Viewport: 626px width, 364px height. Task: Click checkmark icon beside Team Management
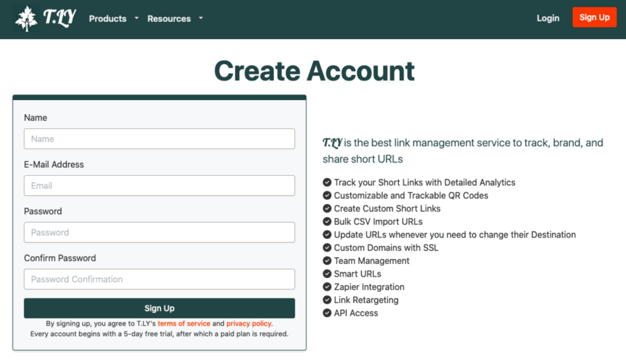tap(327, 261)
